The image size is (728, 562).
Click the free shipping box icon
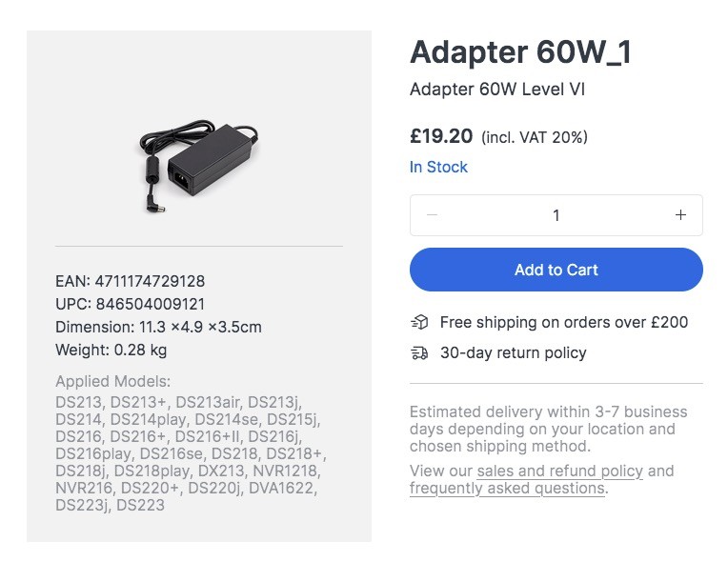419,322
